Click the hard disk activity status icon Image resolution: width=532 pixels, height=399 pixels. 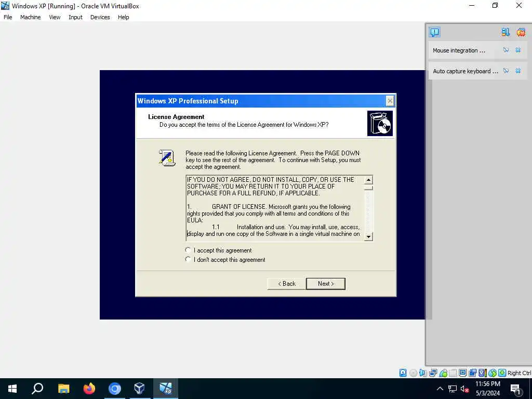[x=403, y=373]
